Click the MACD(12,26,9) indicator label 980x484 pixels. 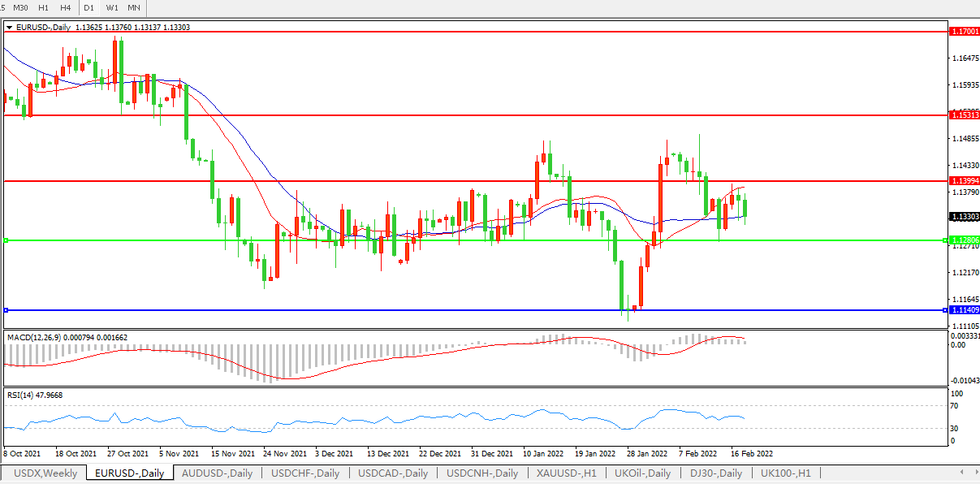67,337
